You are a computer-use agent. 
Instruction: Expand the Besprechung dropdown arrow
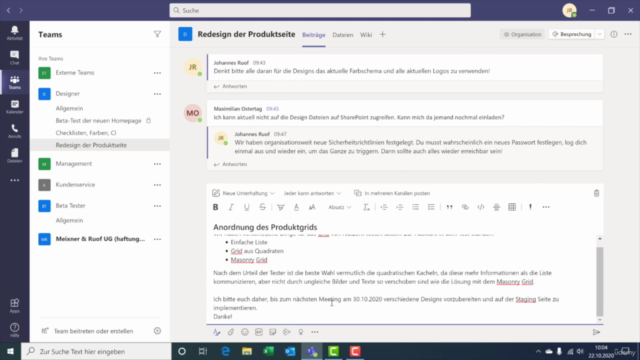coord(600,34)
